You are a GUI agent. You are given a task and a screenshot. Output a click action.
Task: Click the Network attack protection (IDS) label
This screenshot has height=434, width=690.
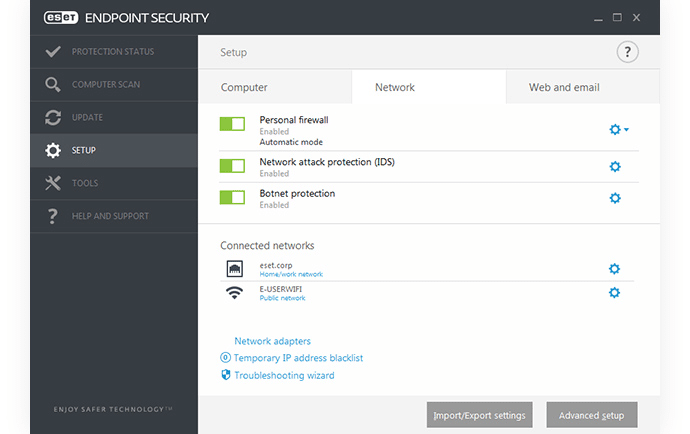[327, 162]
